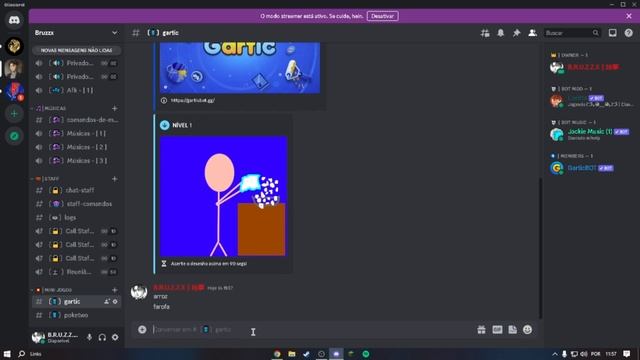Open the Steam icon in taskbar
640x360 pixels.
(307, 354)
